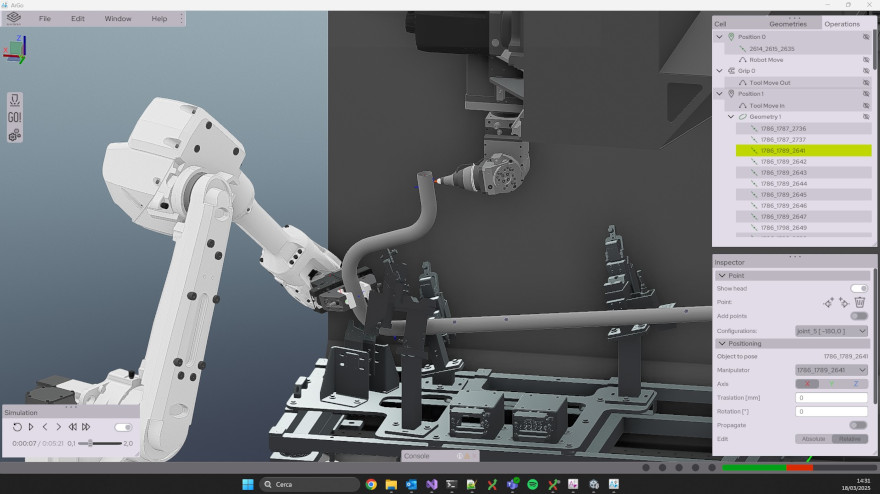Screen dimensions: 880x494
Task: Fast-forward the simulation
Action: tap(86, 427)
